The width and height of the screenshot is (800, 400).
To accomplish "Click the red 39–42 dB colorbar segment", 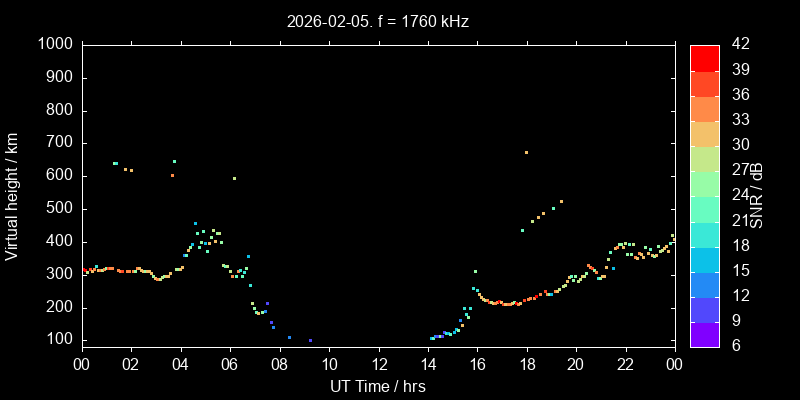I will point(704,58).
